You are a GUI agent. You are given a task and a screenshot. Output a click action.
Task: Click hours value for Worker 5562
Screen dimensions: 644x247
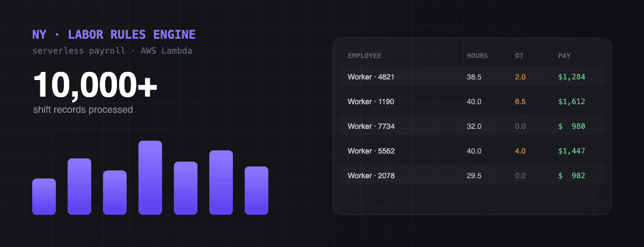coord(474,151)
